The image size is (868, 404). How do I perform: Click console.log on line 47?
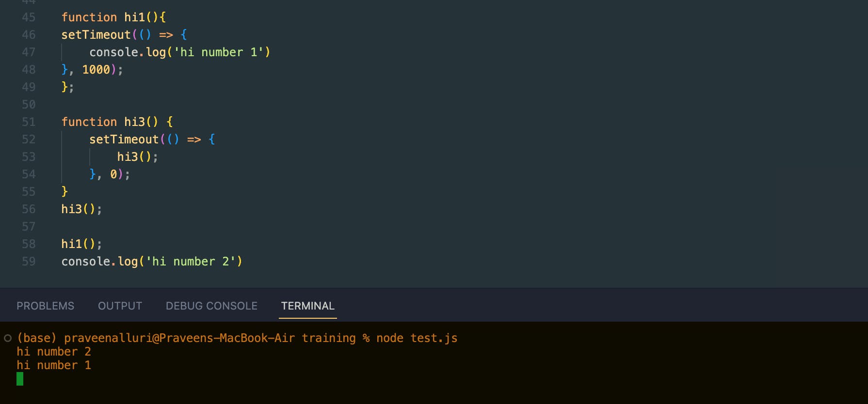pos(128,52)
